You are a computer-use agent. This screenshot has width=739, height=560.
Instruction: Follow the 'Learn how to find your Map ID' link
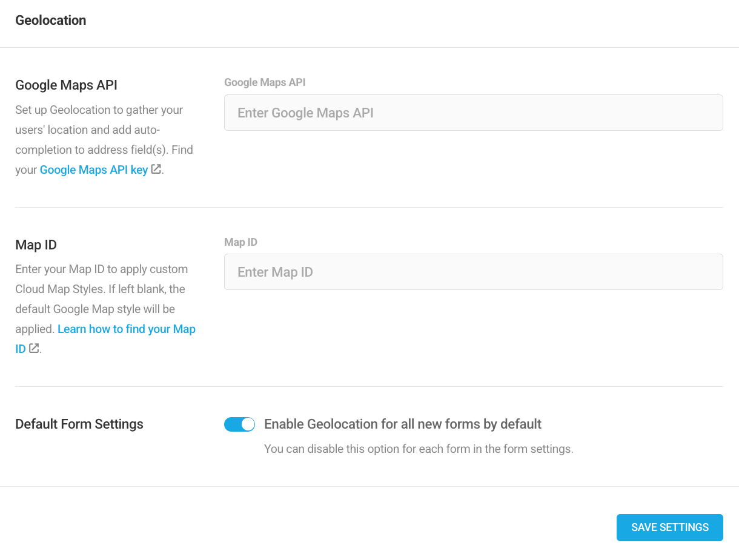(126, 329)
